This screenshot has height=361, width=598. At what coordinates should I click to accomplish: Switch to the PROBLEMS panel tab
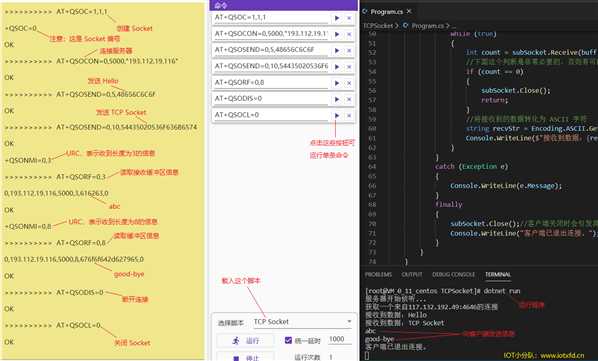tap(378, 274)
